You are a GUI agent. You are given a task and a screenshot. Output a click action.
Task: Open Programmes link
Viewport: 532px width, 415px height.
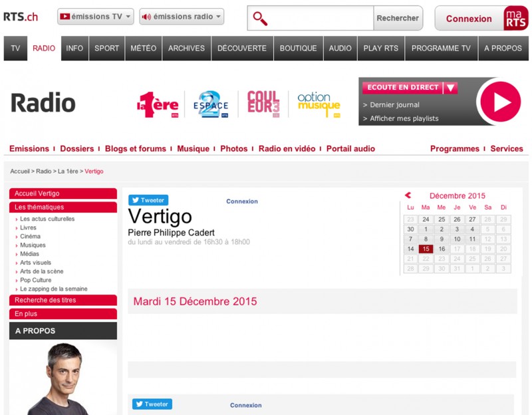(x=455, y=148)
